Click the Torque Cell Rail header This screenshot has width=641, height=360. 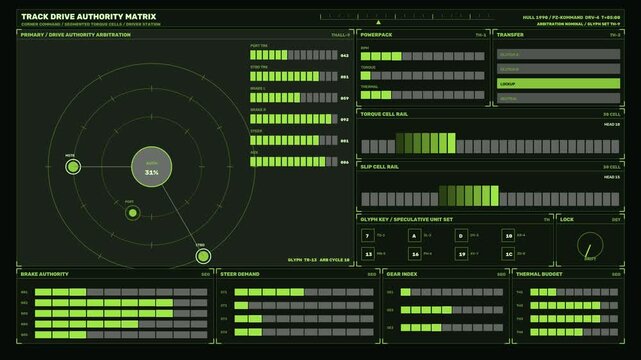pos(384,114)
